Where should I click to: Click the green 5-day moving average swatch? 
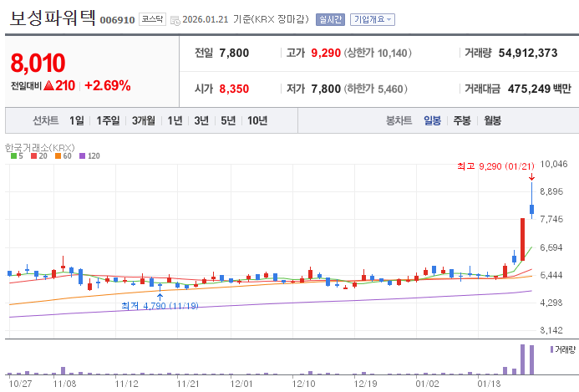coord(13,156)
